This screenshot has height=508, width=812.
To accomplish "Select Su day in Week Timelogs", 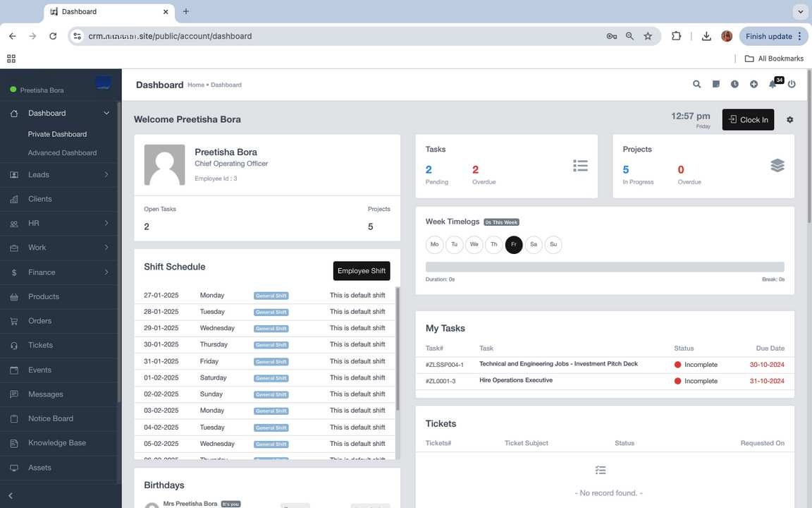I will [553, 245].
